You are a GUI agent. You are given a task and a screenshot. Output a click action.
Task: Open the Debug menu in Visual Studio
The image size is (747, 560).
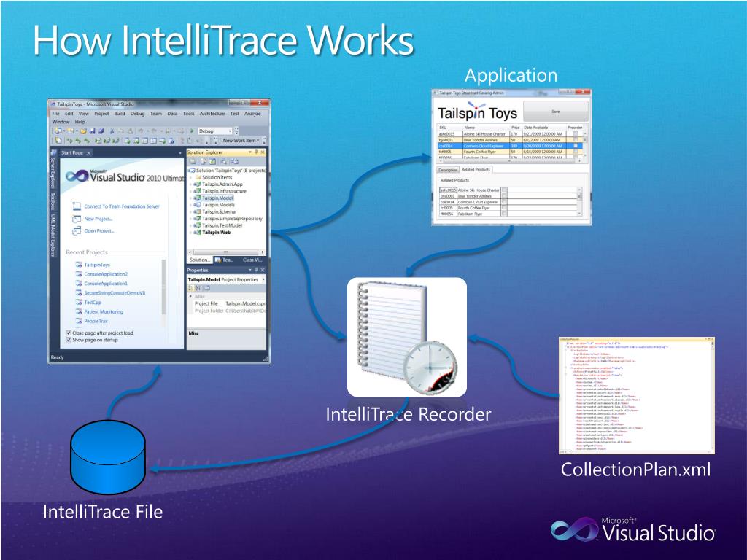[137, 114]
